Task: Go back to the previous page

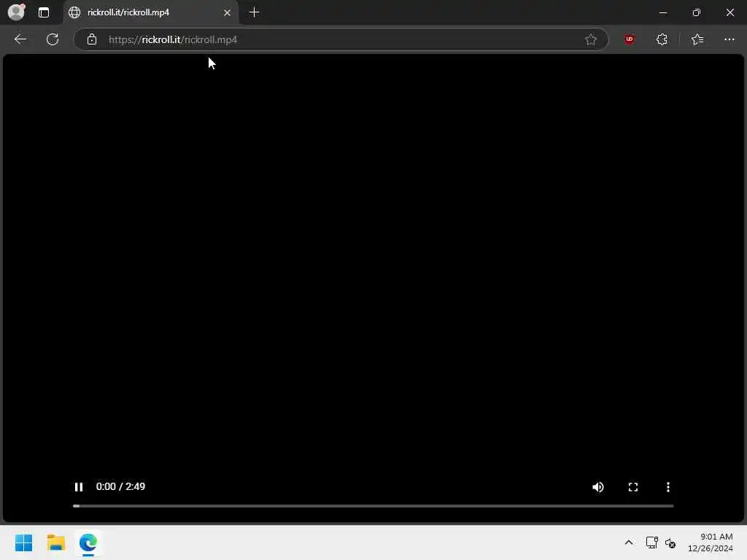Action: tap(20, 39)
